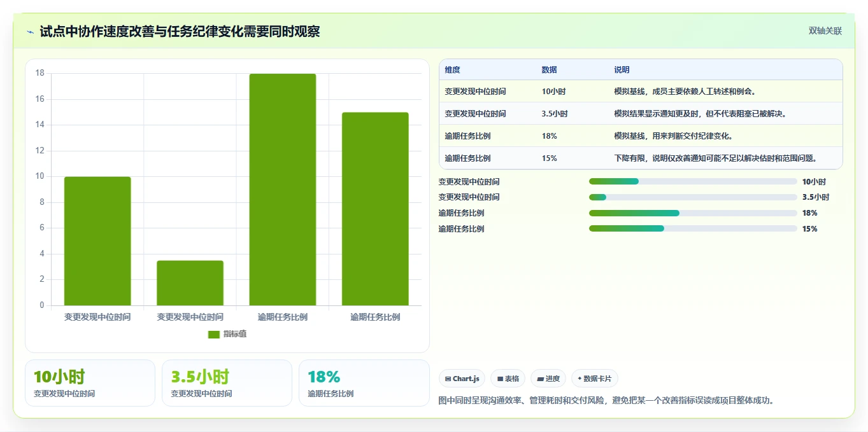The width and height of the screenshot is (868, 432).
Task: Click the 3.5小时 progress bar
Action: (x=693, y=197)
